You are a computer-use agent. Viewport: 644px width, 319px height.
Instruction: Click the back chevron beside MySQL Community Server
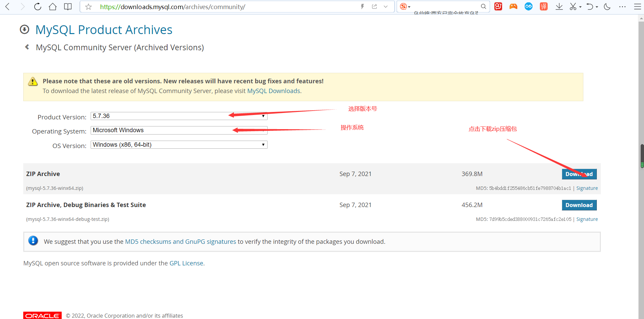click(27, 47)
